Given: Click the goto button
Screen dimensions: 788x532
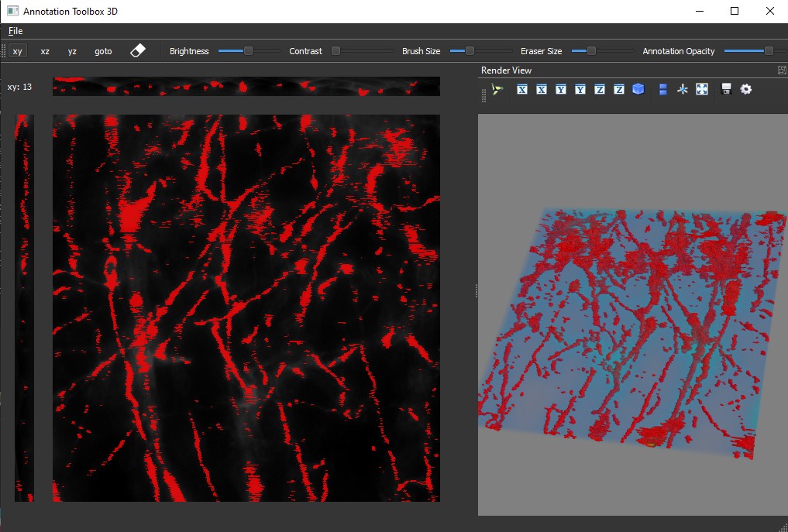Looking at the screenshot, I should tap(103, 51).
